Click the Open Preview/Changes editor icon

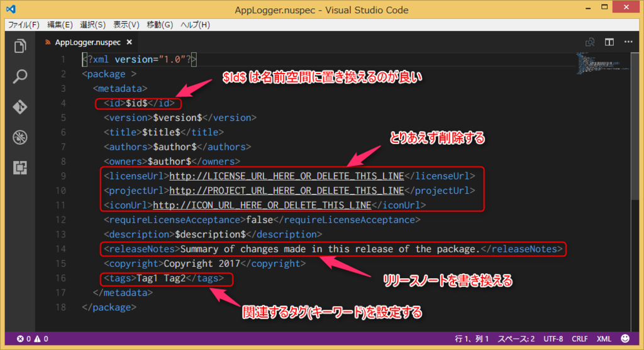coord(590,42)
